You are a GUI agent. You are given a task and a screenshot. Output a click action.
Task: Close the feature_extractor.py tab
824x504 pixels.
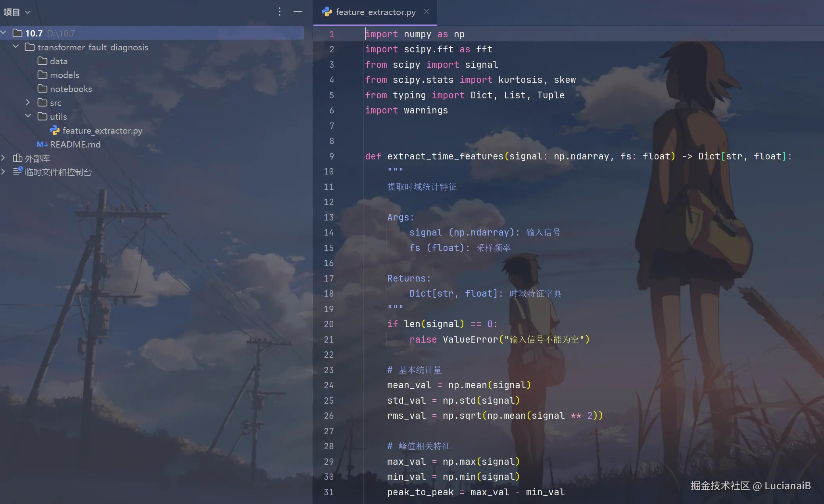[x=426, y=12]
